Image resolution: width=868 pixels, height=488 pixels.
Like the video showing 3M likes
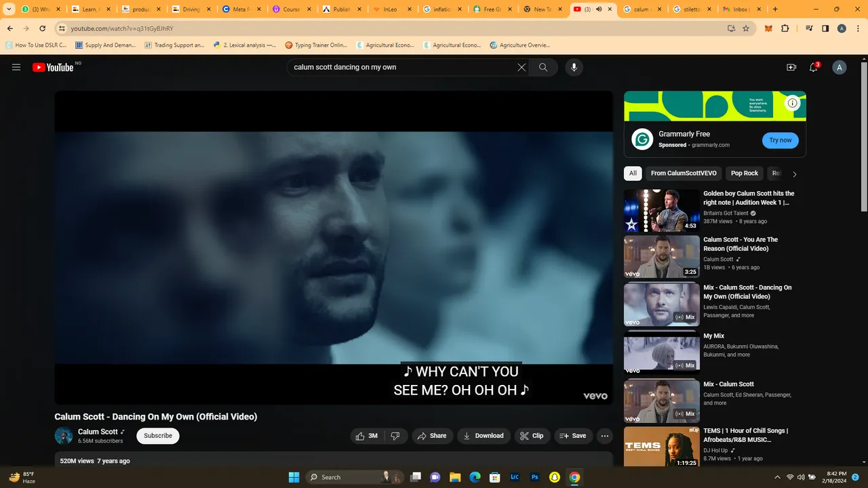tap(368, 436)
